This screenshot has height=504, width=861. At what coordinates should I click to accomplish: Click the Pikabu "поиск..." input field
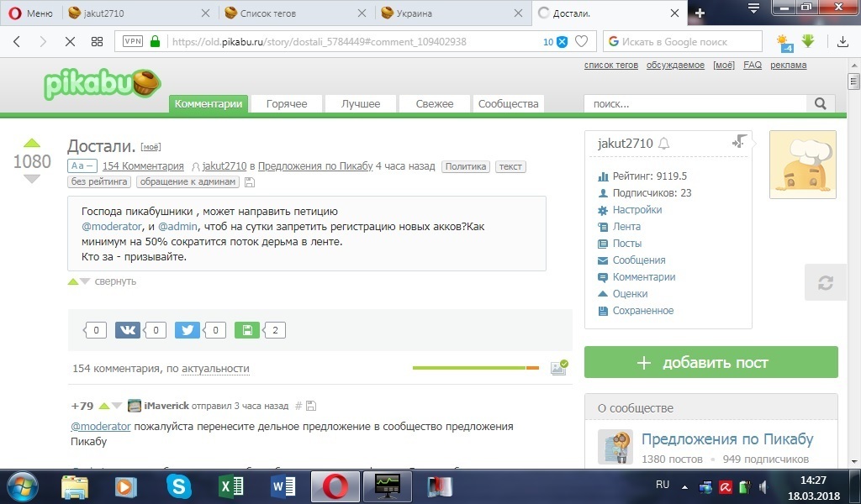point(695,104)
